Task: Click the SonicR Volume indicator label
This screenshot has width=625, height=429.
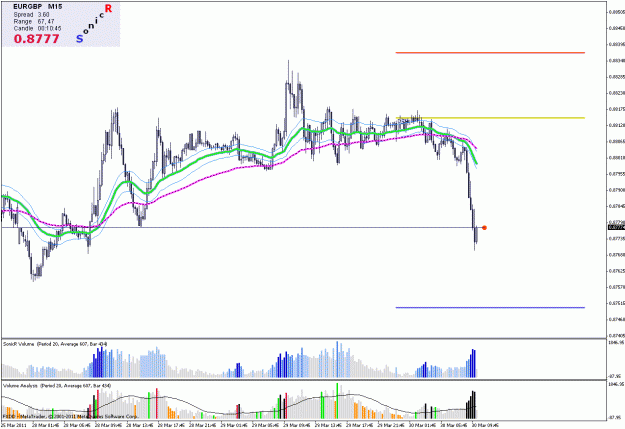Action: [55, 344]
